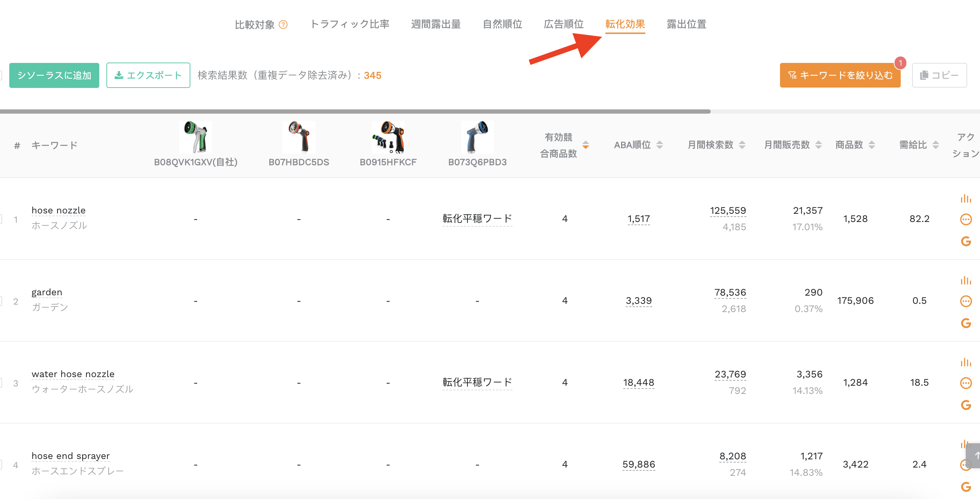Click キーワードを絞り込む filter button

pyautogui.click(x=840, y=75)
